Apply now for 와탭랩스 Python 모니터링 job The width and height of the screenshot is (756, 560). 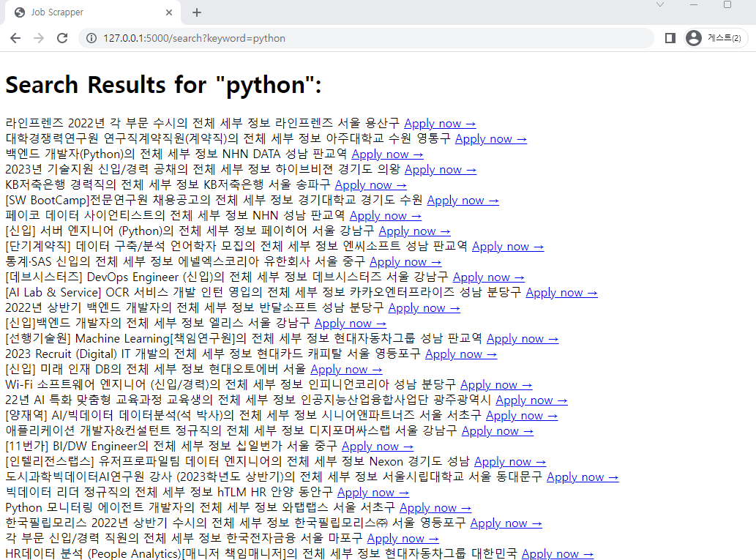(435, 508)
